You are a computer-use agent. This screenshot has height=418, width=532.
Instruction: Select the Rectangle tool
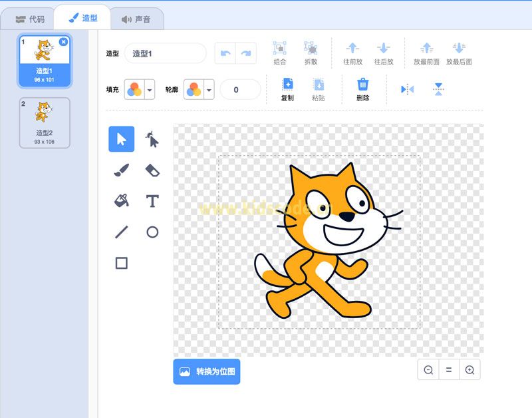point(121,263)
